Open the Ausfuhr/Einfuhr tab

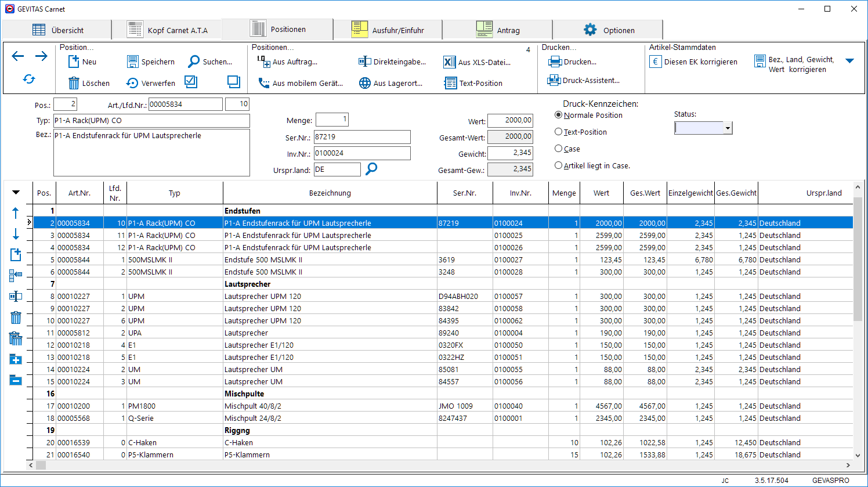point(388,30)
